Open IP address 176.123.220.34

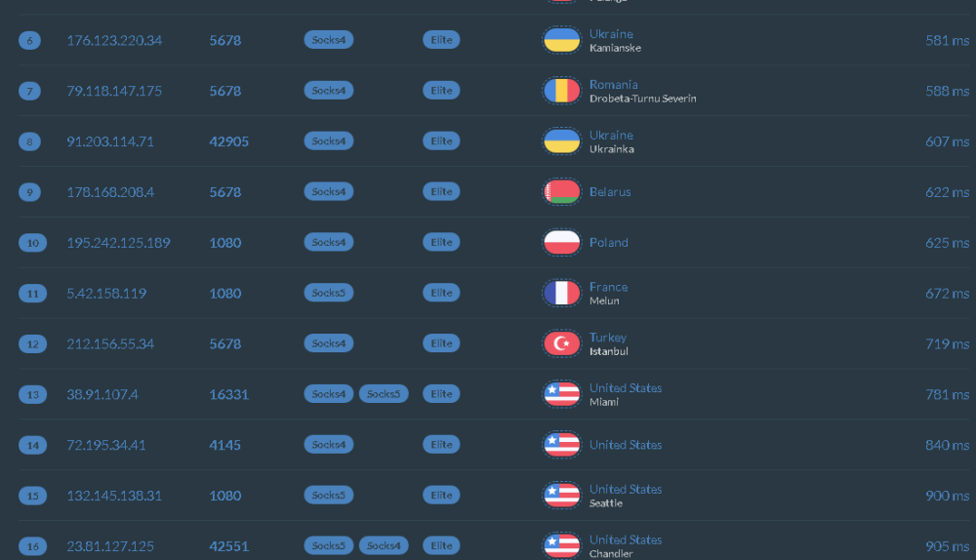click(x=114, y=40)
